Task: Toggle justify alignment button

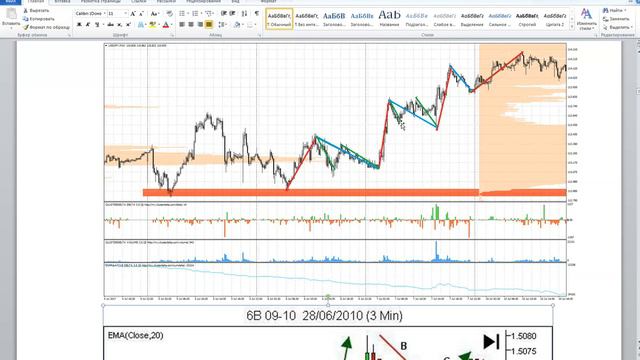Action: point(209,25)
